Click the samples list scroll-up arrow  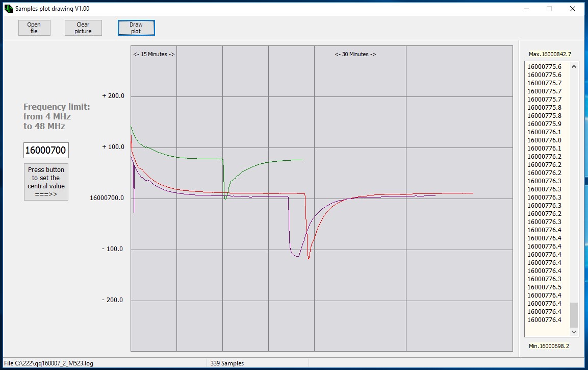click(574, 66)
